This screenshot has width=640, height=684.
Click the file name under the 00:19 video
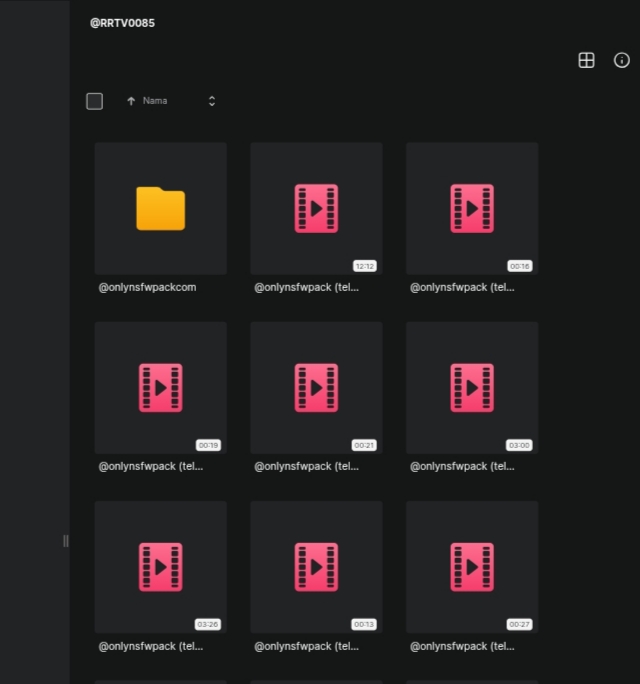click(x=151, y=467)
